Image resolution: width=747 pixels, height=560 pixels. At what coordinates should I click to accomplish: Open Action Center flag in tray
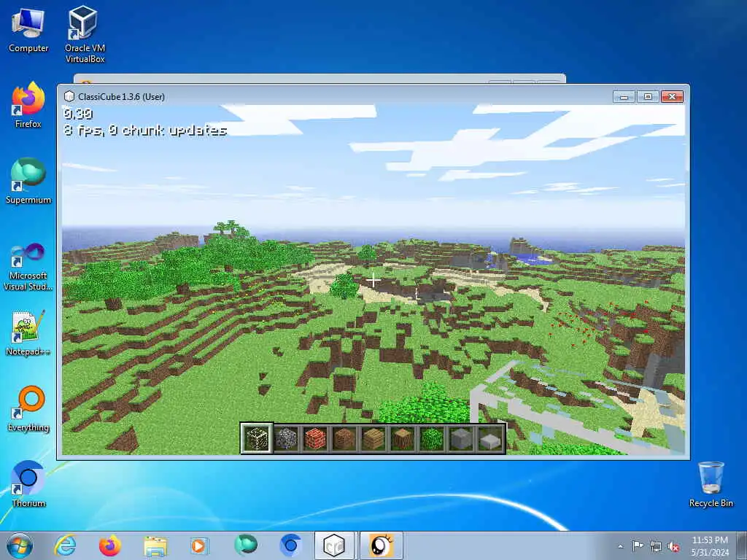tap(638, 545)
